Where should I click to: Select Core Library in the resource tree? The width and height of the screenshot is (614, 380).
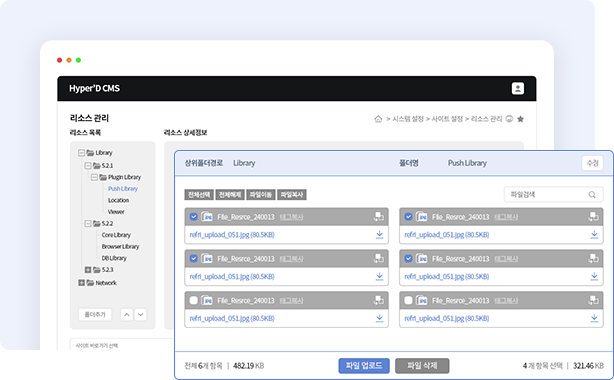(x=116, y=235)
